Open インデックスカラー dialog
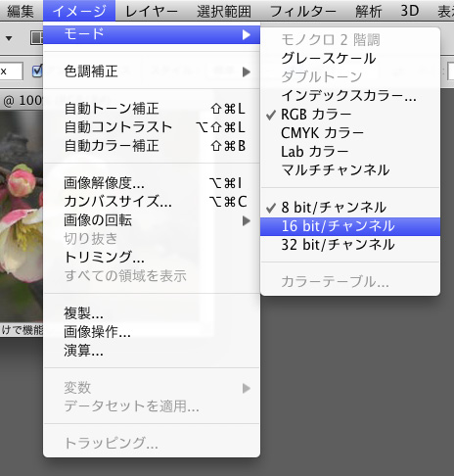 (x=350, y=96)
